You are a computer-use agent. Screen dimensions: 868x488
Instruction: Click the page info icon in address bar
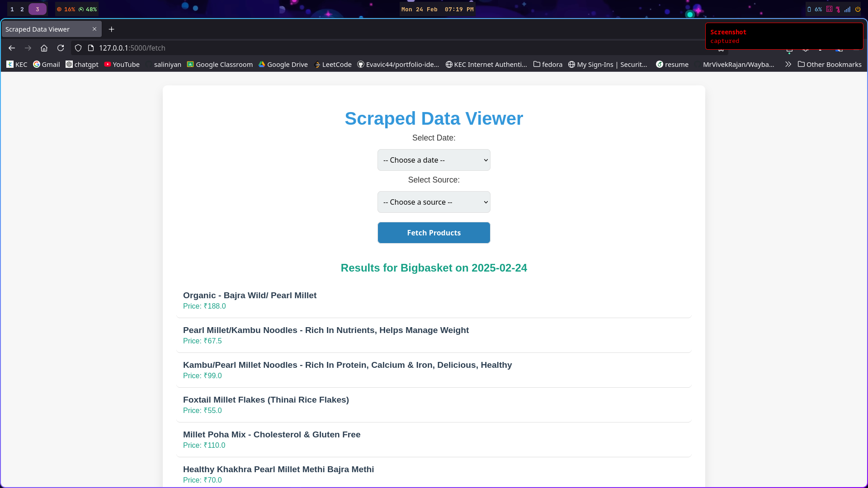[x=90, y=48]
